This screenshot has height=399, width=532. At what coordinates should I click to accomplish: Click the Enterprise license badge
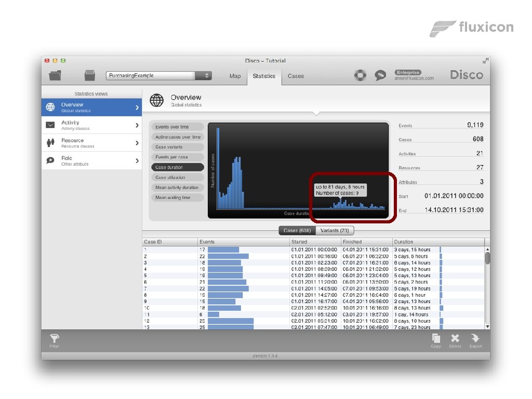pos(408,72)
